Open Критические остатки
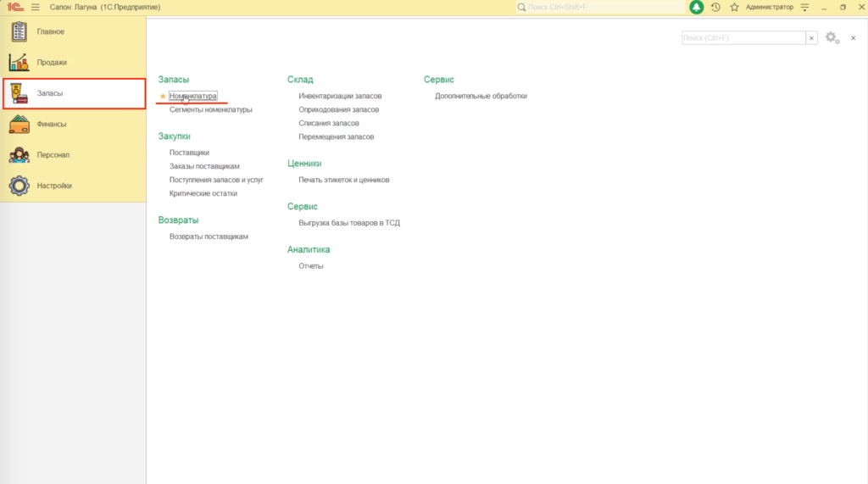The width and height of the screenshot is (868, 484). pos(203,193)
